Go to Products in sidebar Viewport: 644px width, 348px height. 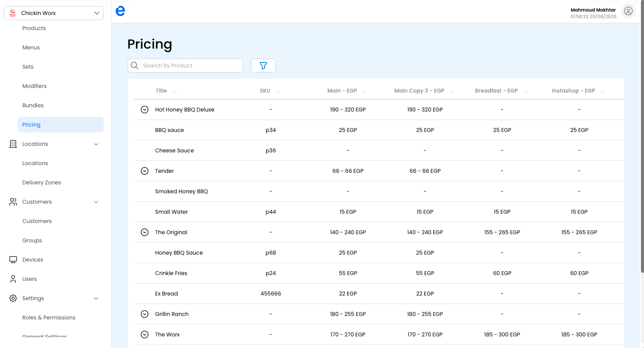coord(34,28)
